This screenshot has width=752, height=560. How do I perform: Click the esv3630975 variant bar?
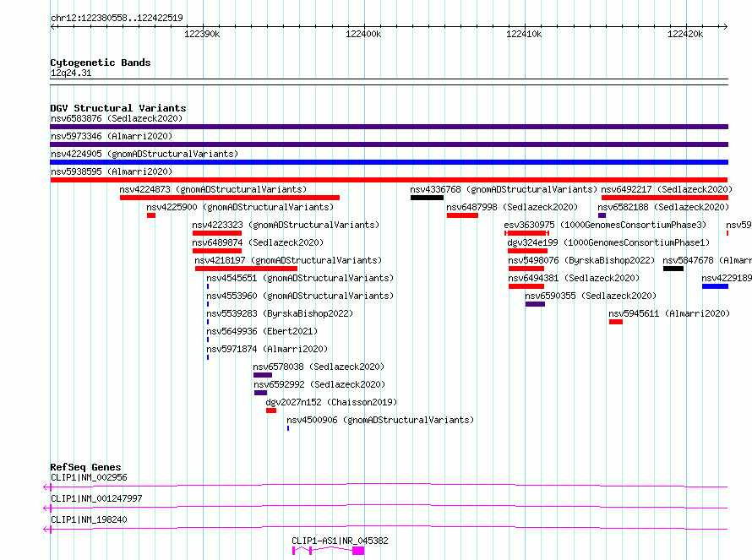click(526, 233)
